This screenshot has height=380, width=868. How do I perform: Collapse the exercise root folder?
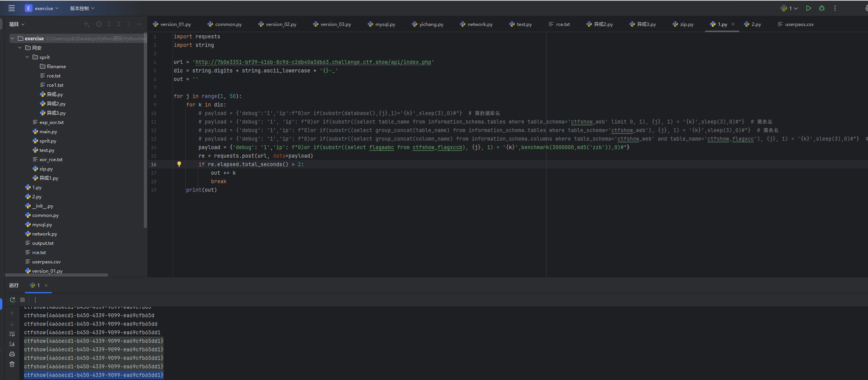click(12, 38)
